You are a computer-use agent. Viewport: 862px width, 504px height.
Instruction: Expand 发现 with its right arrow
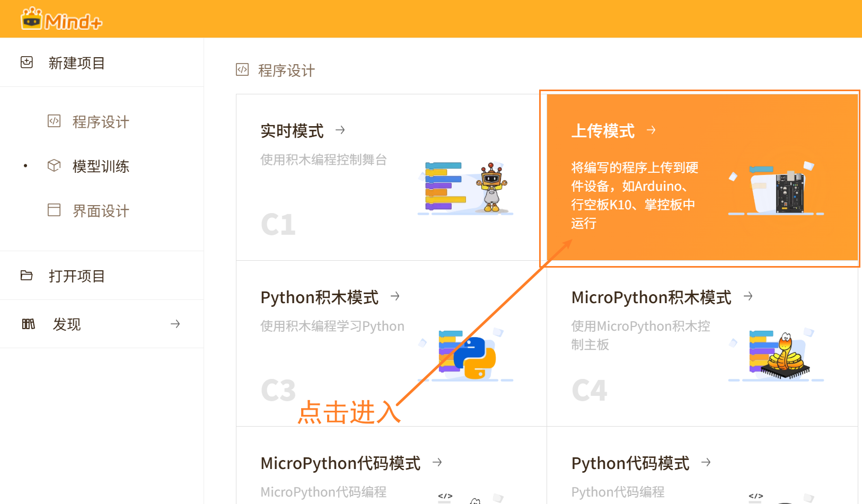coord(175,324)
